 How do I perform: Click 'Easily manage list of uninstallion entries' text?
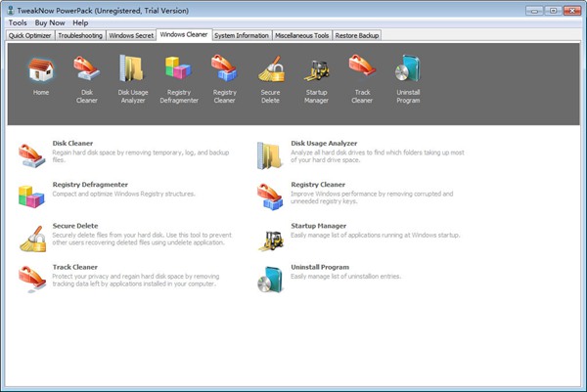coord(346,277)
